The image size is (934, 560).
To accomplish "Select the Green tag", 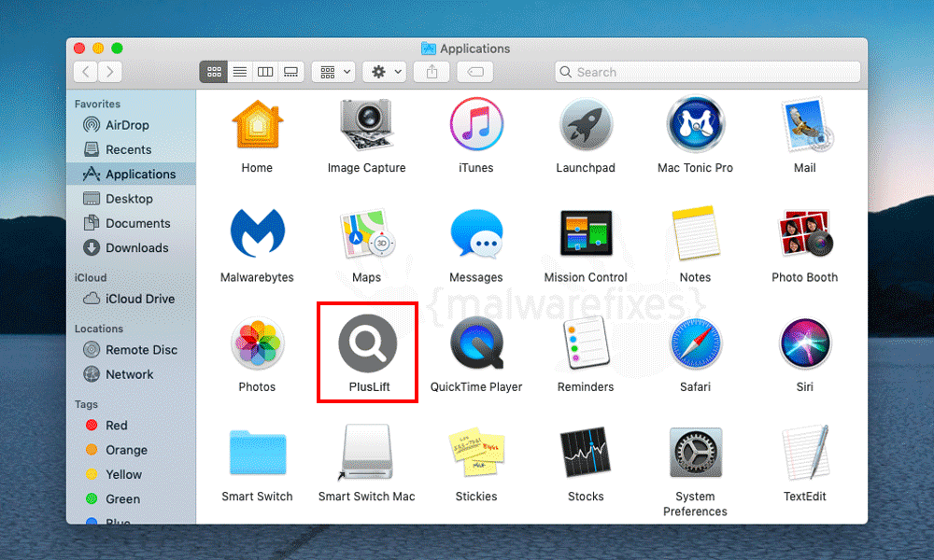I will tap(131, 498).
